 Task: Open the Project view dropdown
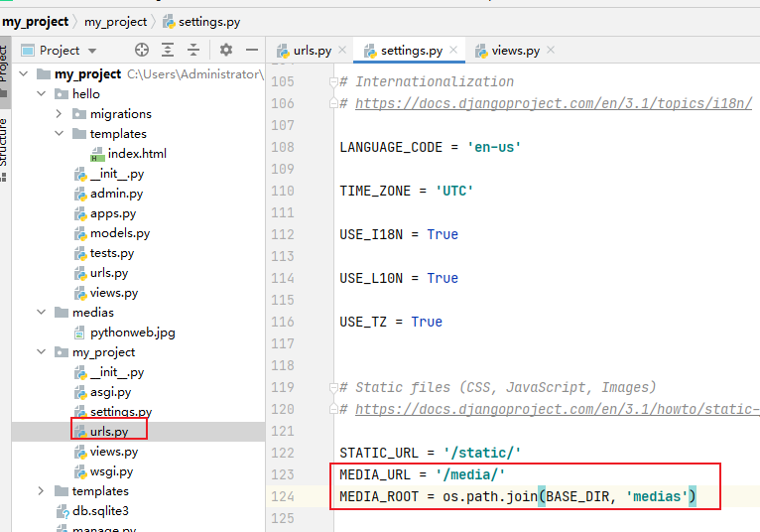[x=92, y=51]
